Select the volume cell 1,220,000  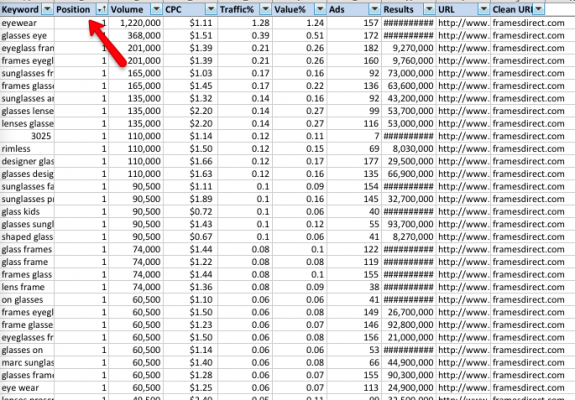pyautogui.click(x=136, y=23)
